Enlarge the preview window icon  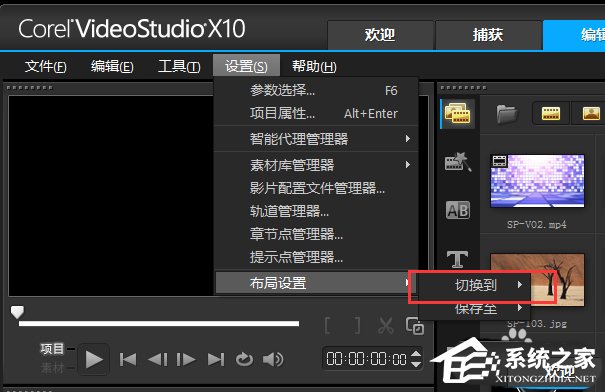tap(415, 326)
